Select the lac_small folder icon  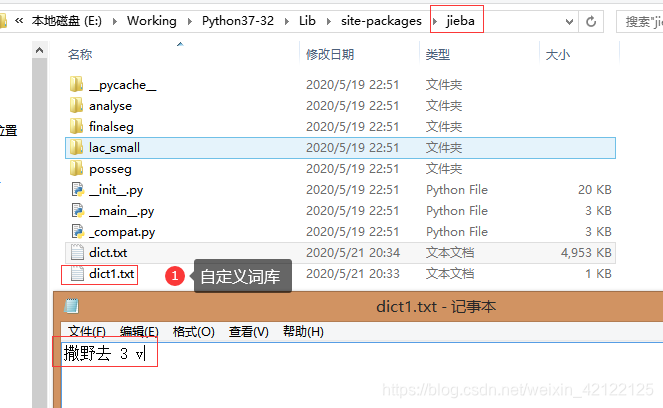pyautogui.click(x=77, y=148)
